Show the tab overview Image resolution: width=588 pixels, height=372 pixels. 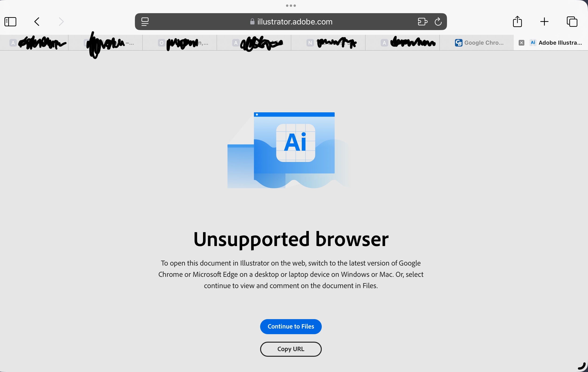pyautogui.click(x=572, y=22)
